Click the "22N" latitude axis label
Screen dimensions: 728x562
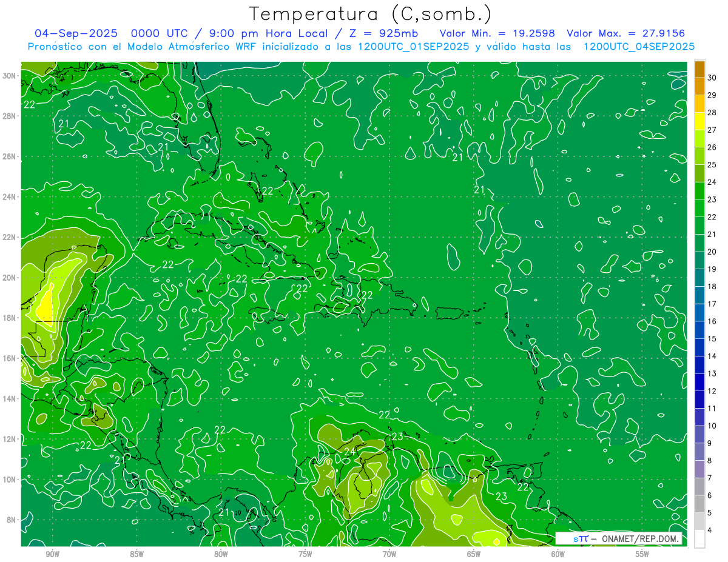tap(9, 237)
